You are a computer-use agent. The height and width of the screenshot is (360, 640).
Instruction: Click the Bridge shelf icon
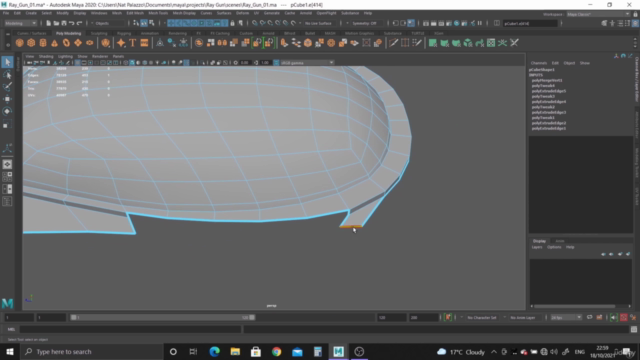(x=296, y=43)
